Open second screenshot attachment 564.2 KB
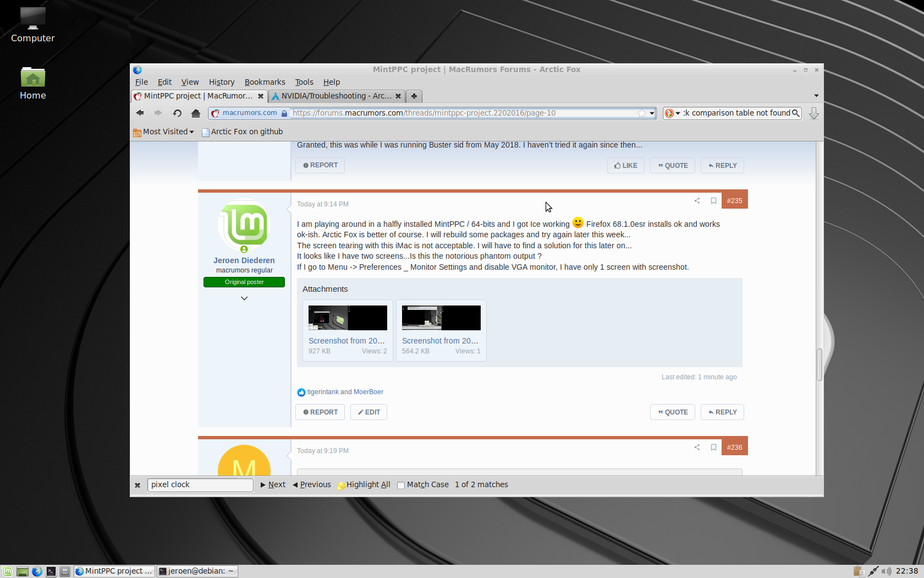Screen dimensions: 924x578 tap(441, 330)
